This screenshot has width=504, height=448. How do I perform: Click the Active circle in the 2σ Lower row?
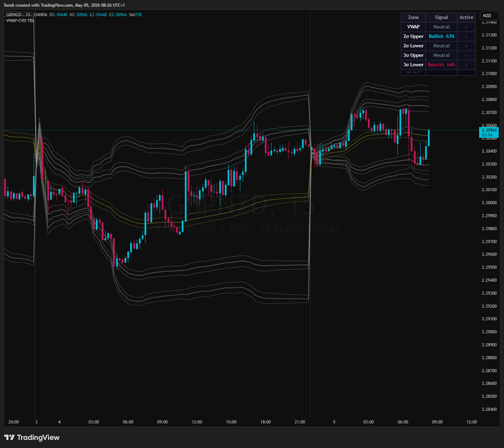pos(466,46)
